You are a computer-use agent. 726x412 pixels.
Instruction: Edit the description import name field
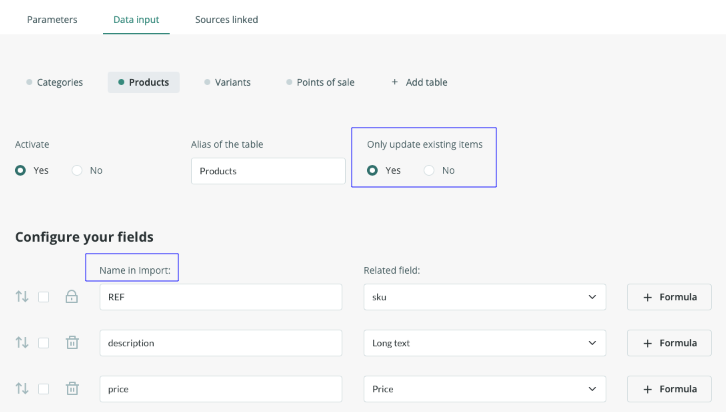(221, 343)
